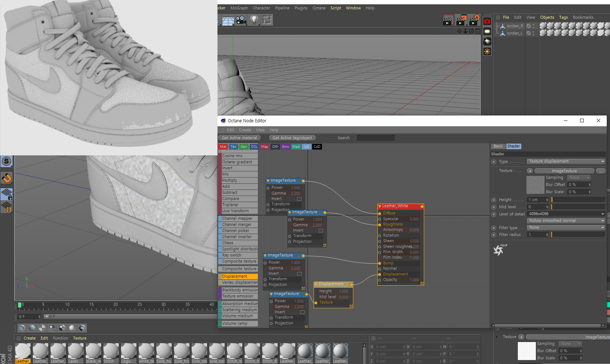Screen dimensions: 610x364
Task: Click the viewport move navigation icon
Action: pos(459,31)
